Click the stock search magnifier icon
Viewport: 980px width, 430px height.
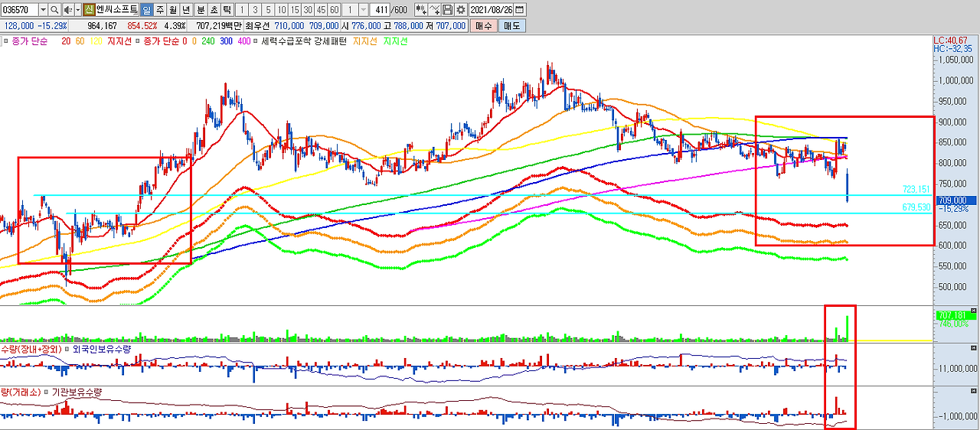point(54,10)
